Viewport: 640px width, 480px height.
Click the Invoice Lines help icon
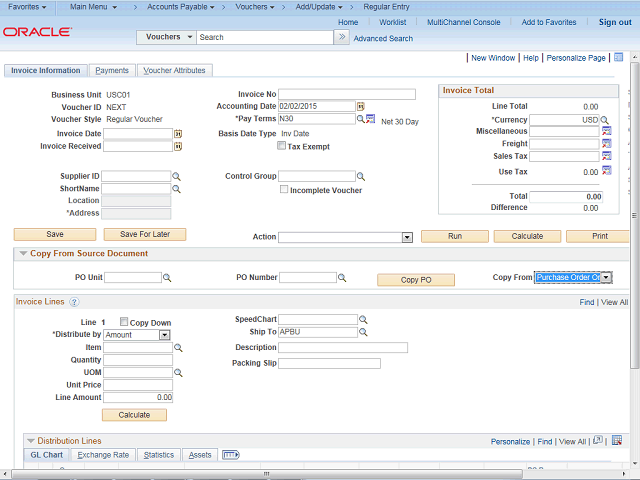[x=74, y=302]
